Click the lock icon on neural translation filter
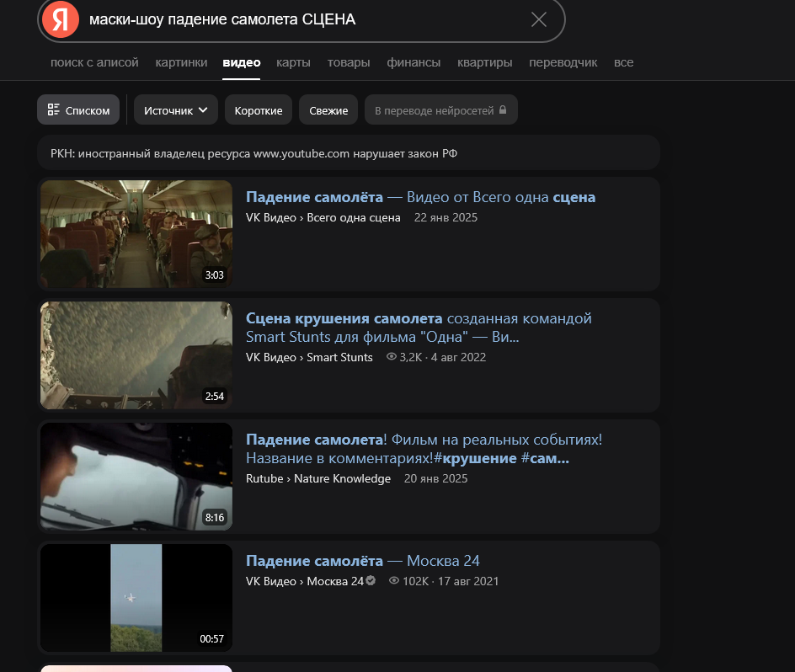The image size is (795, 672). click(503, 109)
